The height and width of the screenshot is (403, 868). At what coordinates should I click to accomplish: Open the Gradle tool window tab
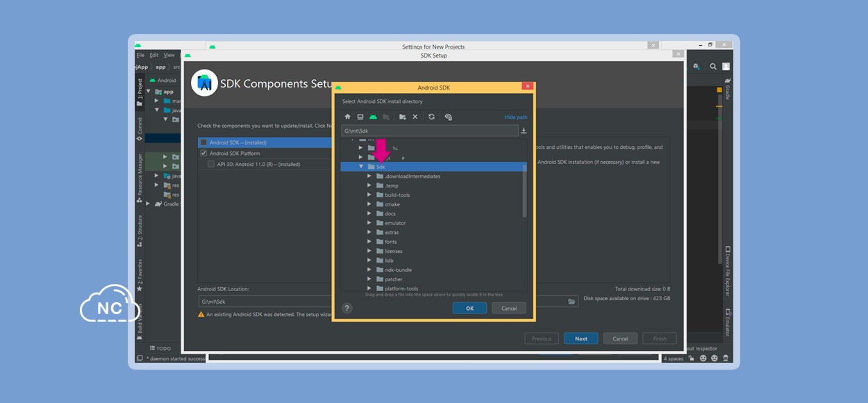click(727, 89)
